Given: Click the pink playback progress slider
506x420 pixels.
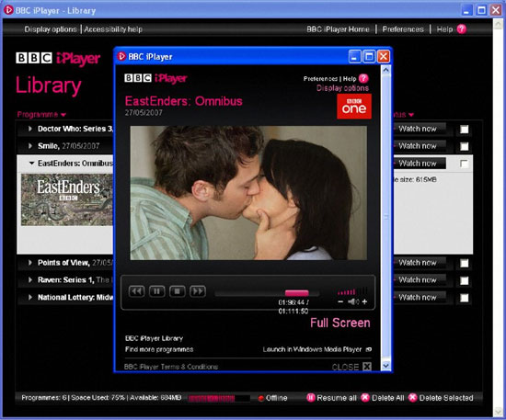Looking at the screenshot, I should point(296,292).
